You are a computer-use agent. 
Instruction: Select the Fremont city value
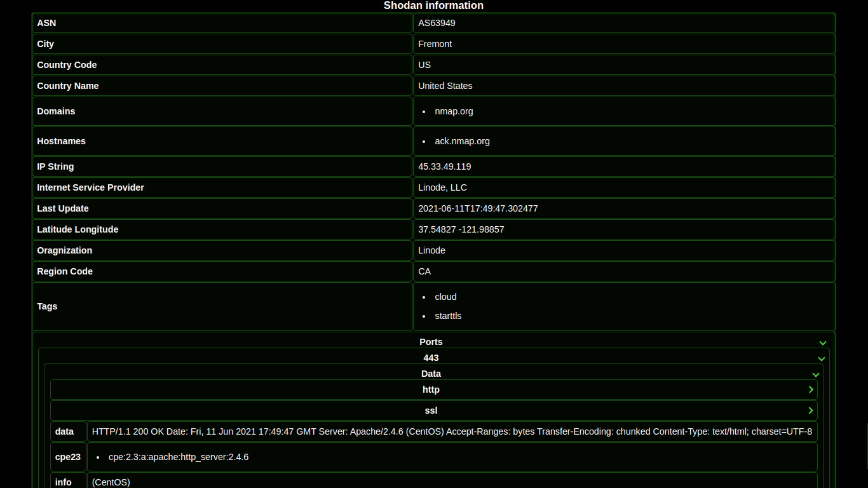point(435,44)
